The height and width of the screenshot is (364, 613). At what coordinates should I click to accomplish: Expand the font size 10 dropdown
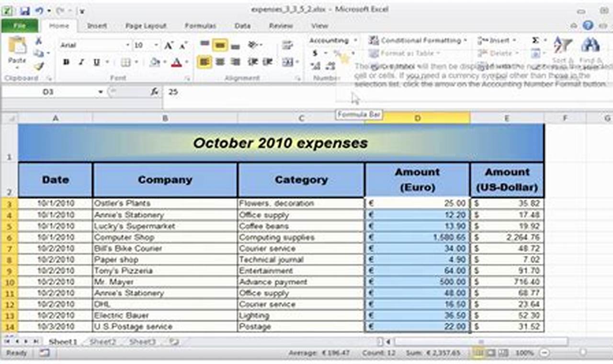tap(156, 45)
